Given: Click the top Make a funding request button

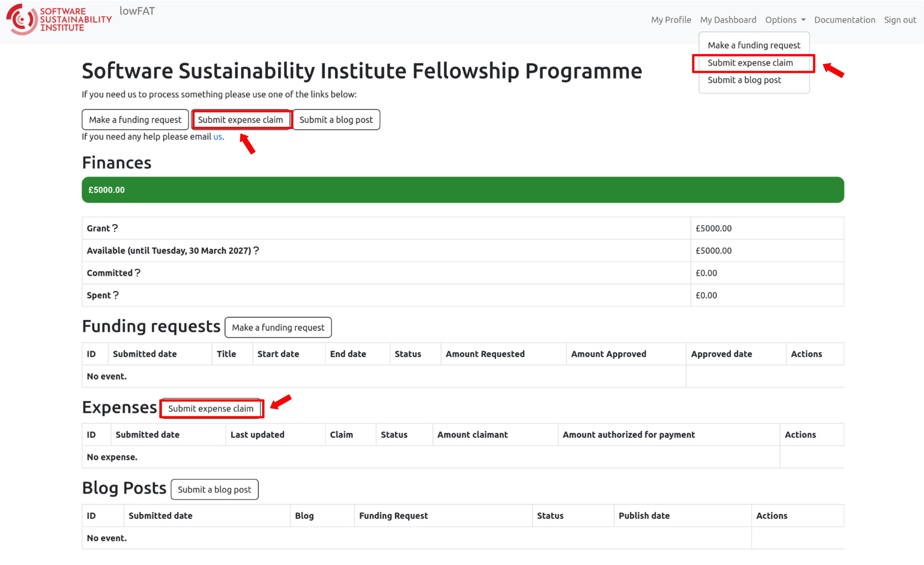Looking at the screenshot, I should coord(135,120).
